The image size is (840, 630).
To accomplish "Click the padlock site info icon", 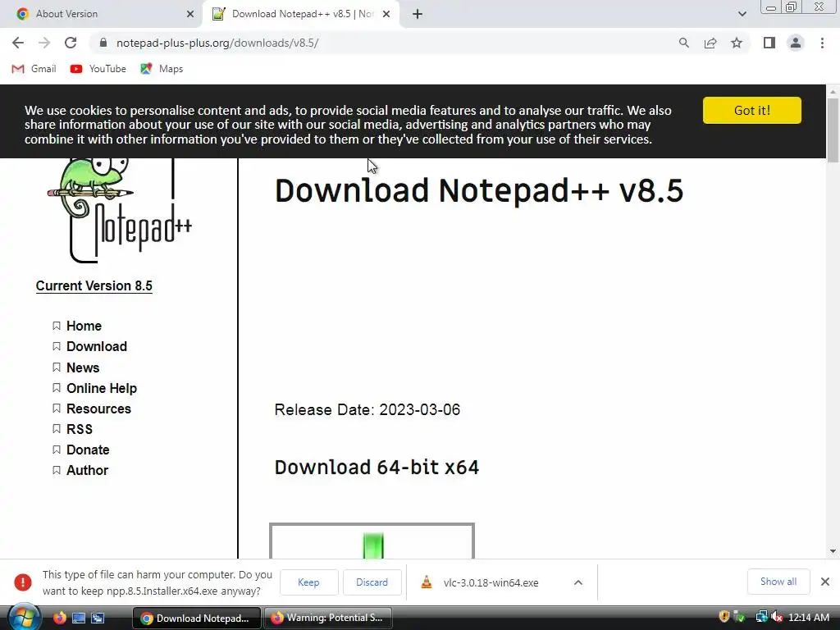I will click(x=103, y=43).
